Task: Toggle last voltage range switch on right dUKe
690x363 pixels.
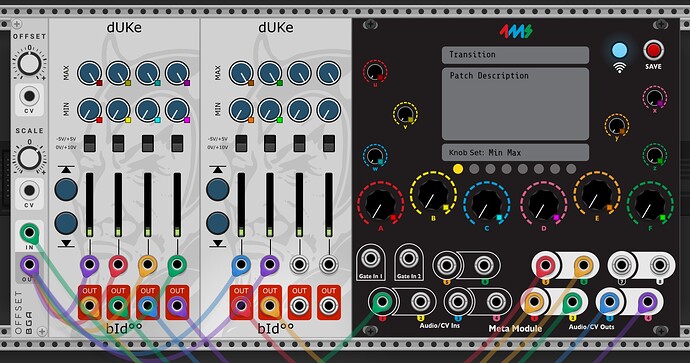Action: 329,143
